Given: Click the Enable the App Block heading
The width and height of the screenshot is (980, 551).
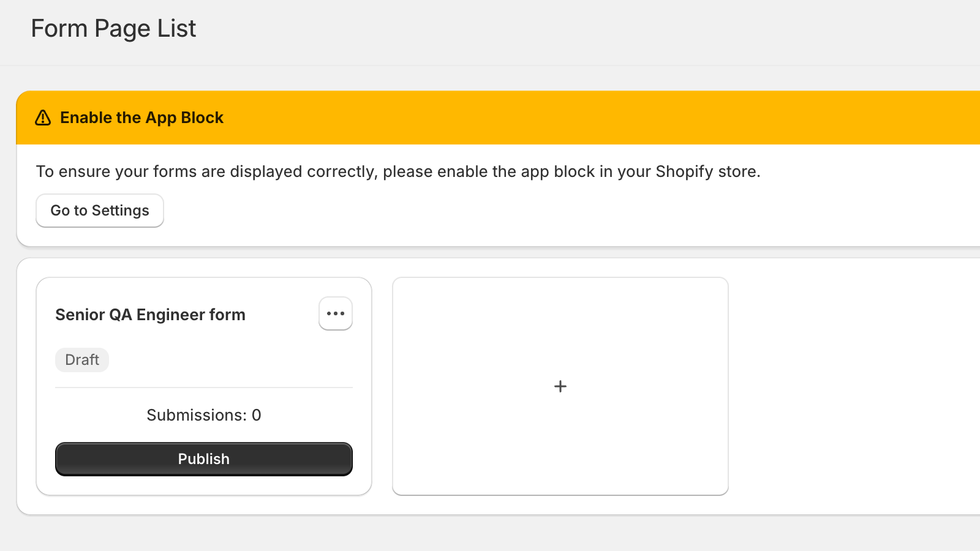Looking at the screenshot, I should click(x=141, y=118).
